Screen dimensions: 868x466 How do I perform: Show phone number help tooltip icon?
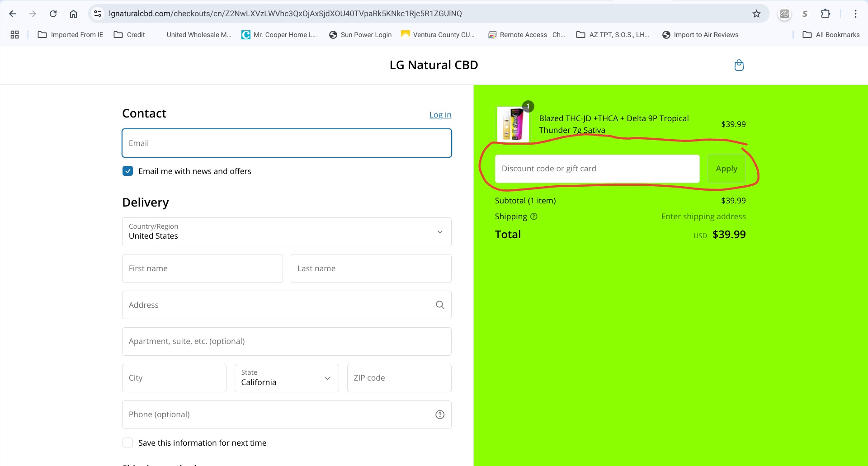(x=440, y=414)
